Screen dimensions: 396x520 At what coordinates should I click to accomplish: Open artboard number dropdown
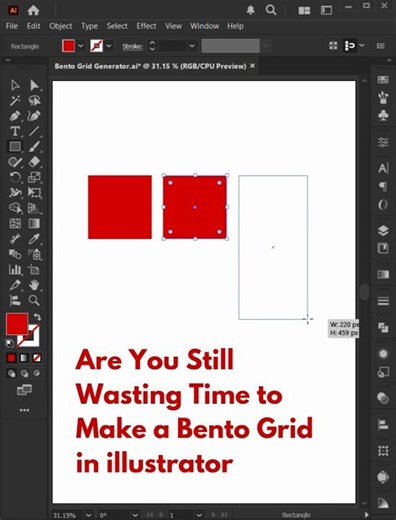pos(199,515)
